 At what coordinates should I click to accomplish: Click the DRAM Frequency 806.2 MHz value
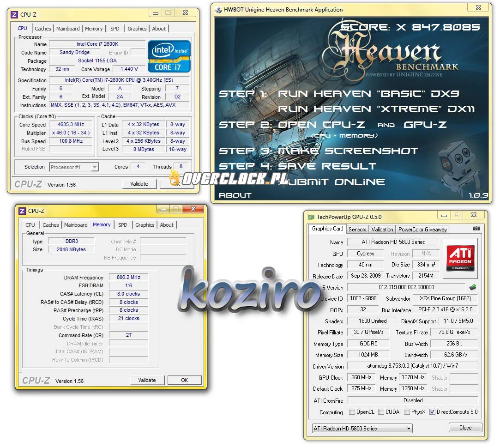click(x=128, y=277)
